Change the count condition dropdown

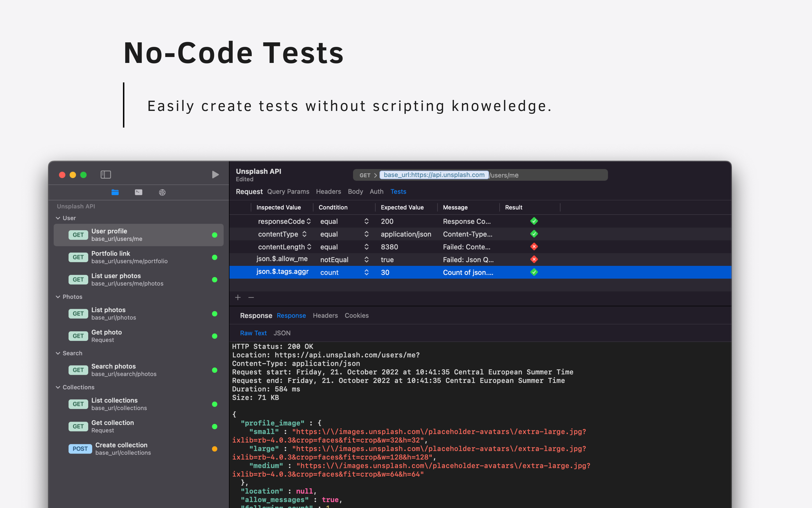367,272
